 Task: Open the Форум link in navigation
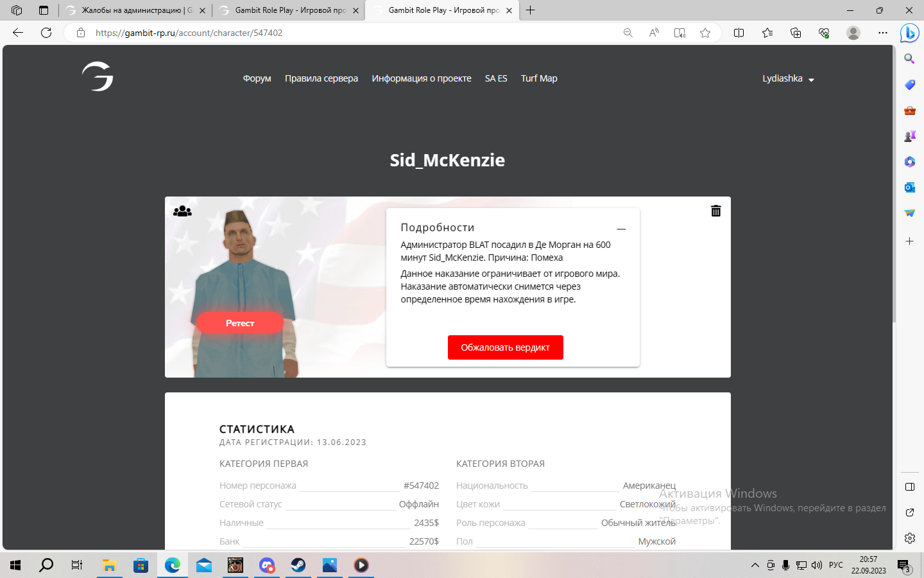(x=257, y=78)
